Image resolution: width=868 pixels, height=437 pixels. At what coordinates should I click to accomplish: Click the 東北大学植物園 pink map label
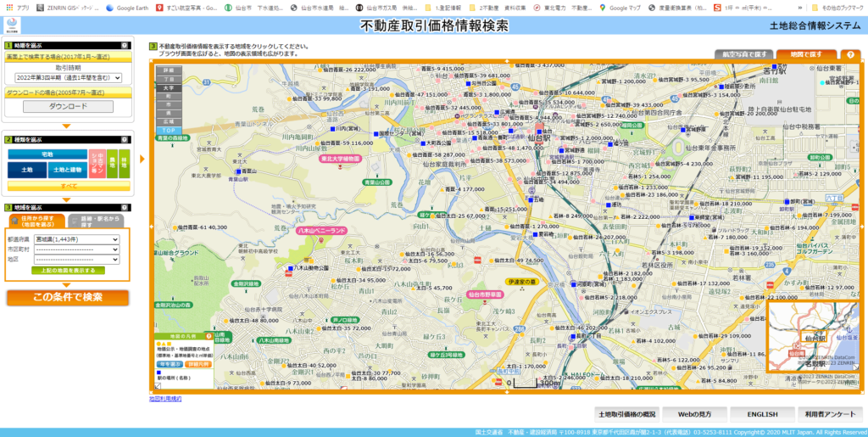click(x=341, y=159)
